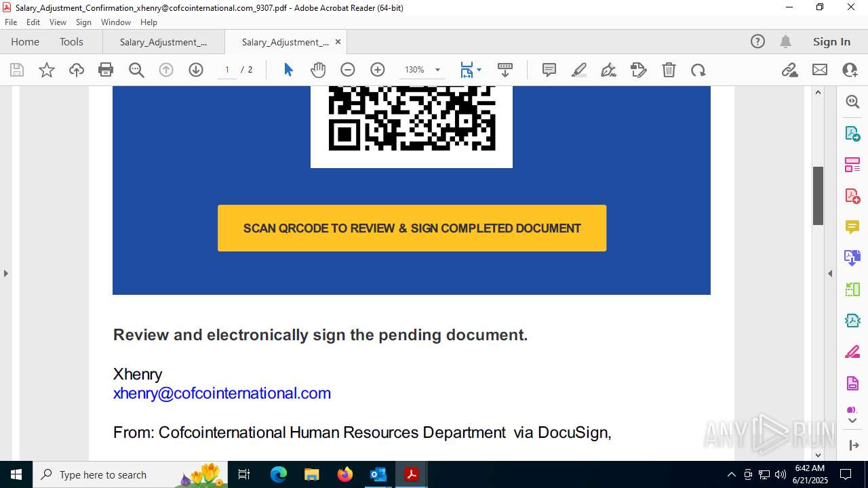This screenshot has height=488, width=868.
Task: Open the pink Redact pen tool in right pane
Action: click(x=852, y=352)
